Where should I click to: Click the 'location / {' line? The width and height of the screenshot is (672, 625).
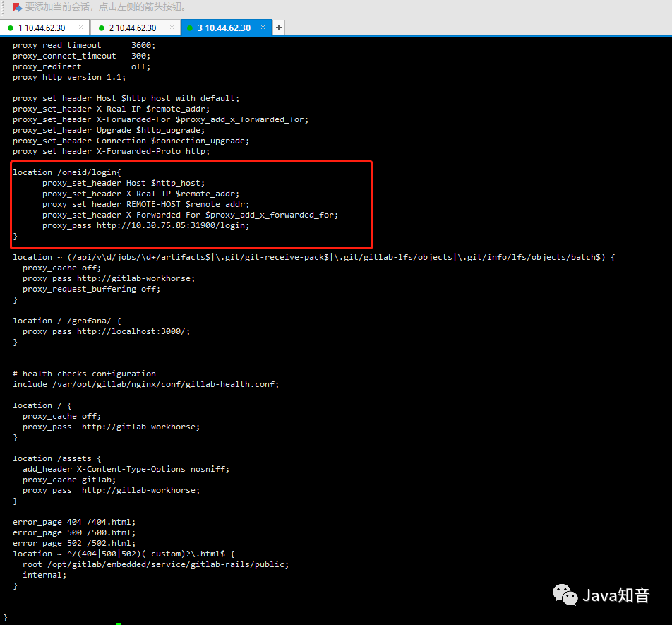point(42,406)
